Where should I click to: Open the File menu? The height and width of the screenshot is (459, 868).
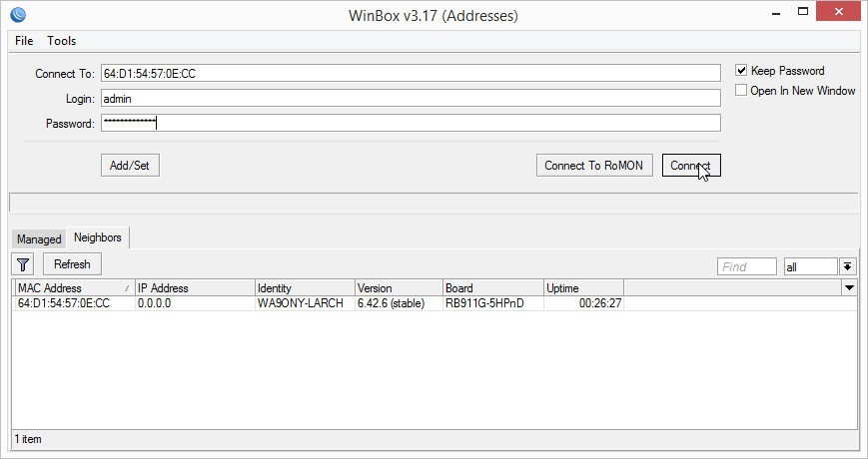click(24, 40)
